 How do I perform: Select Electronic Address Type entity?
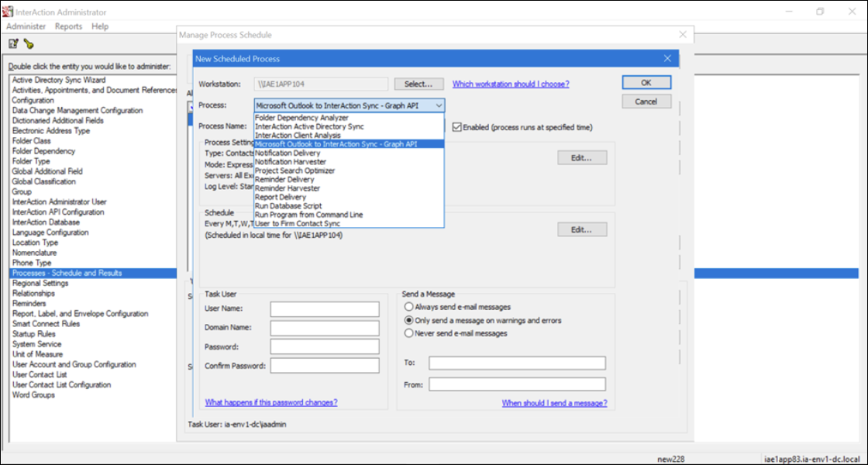pos(51,131)
